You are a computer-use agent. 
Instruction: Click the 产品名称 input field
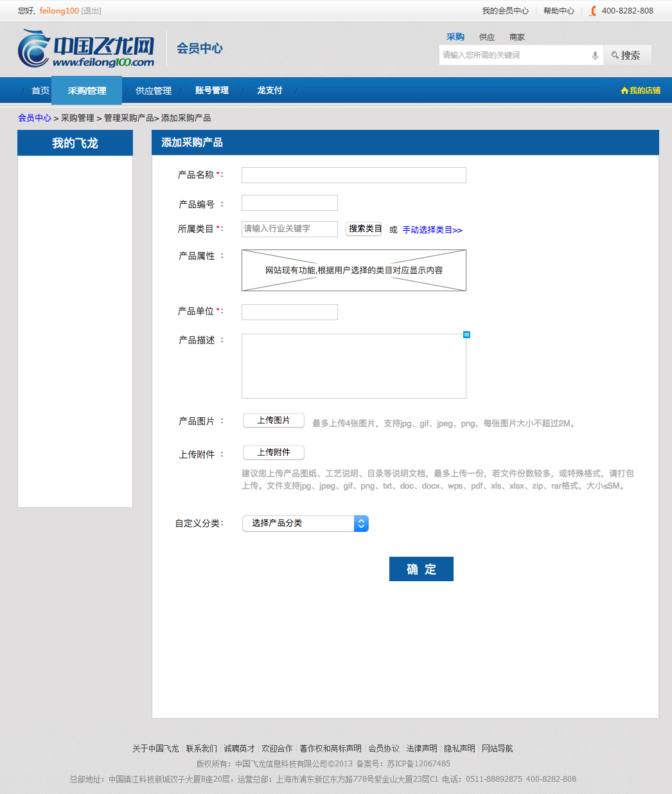coord(354,175)
